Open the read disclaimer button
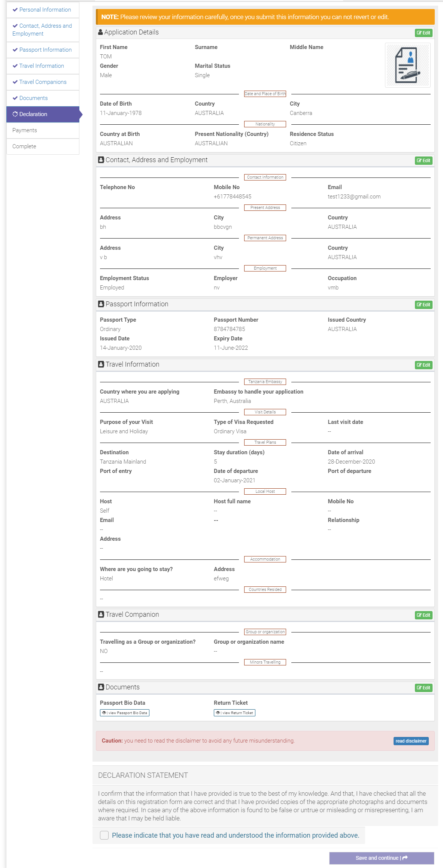 (x=411, y=741)
